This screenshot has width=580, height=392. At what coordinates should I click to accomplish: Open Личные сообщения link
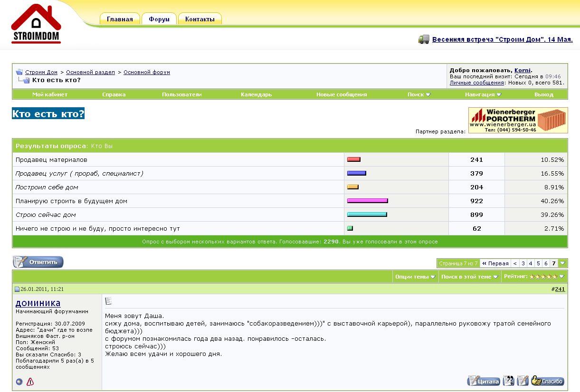tap(476, 83)
